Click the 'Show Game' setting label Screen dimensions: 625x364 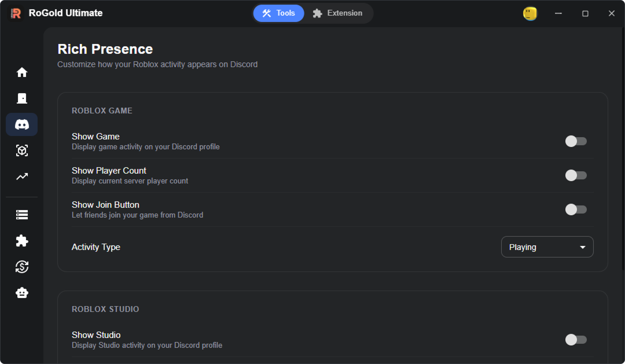pyautogui.click(x=95, y=136)
